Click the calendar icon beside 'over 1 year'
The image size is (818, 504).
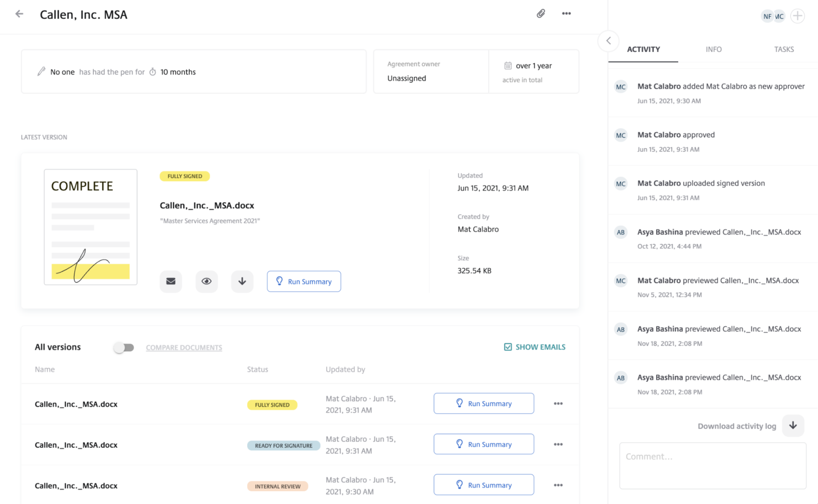(507, 65)
